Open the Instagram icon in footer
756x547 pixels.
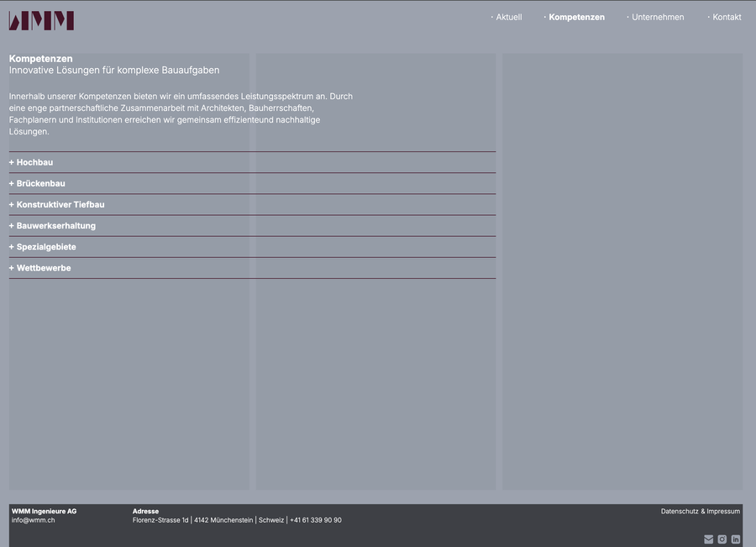722,539
